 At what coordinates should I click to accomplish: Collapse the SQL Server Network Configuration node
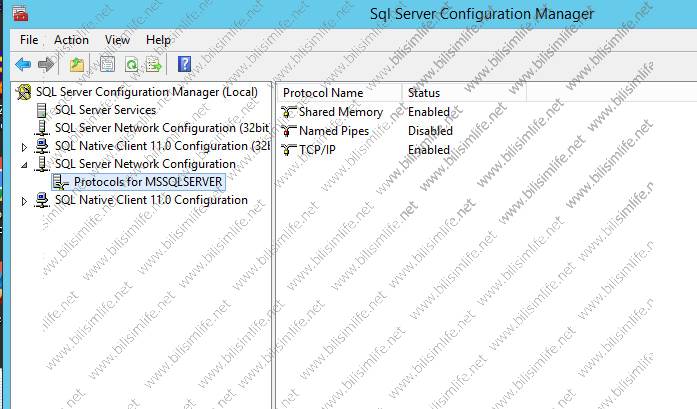pos(24,165)
